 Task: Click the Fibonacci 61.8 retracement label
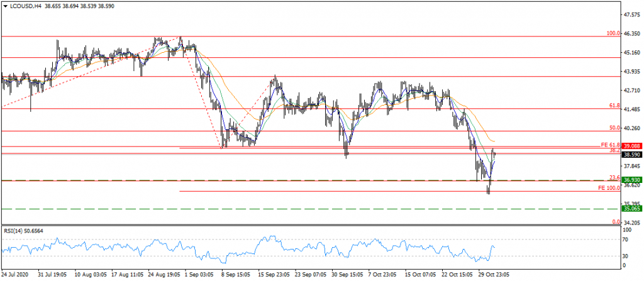614,105
